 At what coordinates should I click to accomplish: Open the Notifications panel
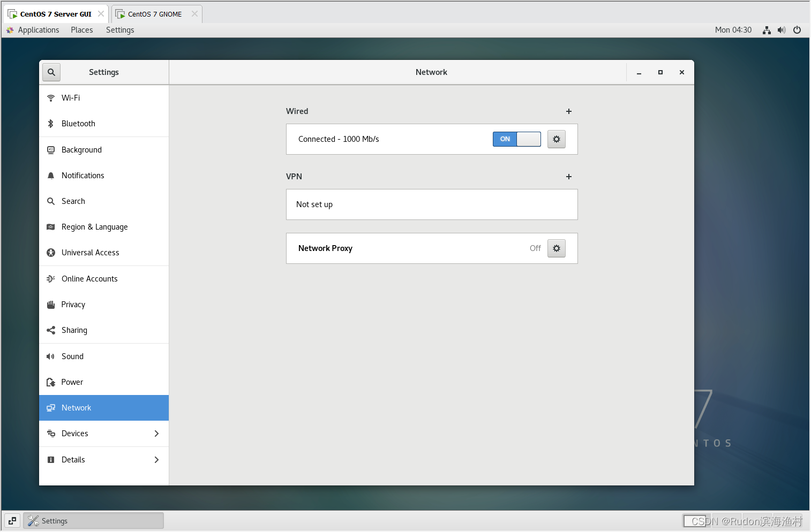(x=83, y=175)
